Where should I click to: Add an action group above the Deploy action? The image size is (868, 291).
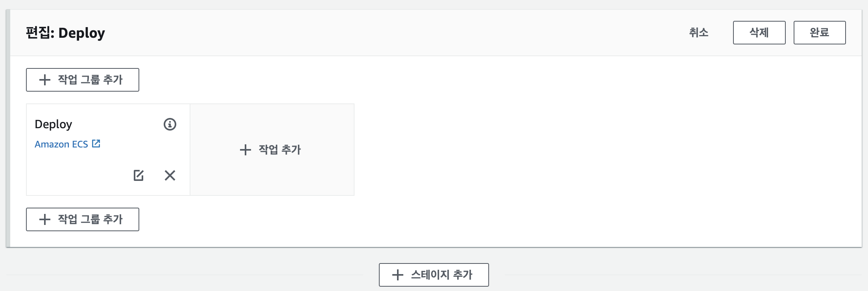click(82, 79)
